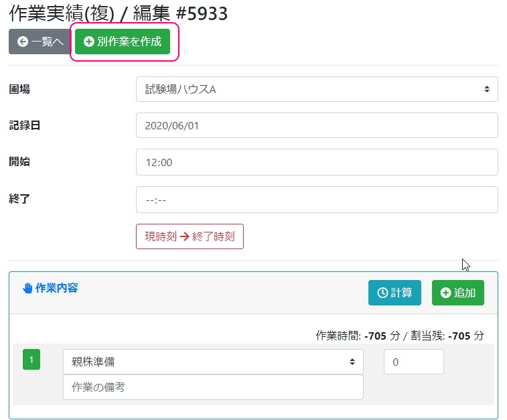This screenshot has height=420, width=507.
Task: Go back via the 一覧へ button
Action: tap(40, 42)
